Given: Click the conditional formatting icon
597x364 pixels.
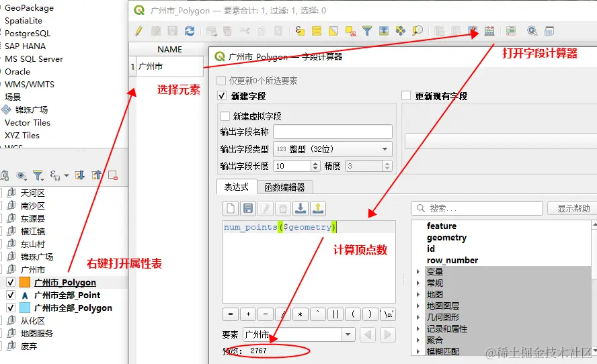Looking at the screenshot, I should pyautogui.click(x=510, y=31).
